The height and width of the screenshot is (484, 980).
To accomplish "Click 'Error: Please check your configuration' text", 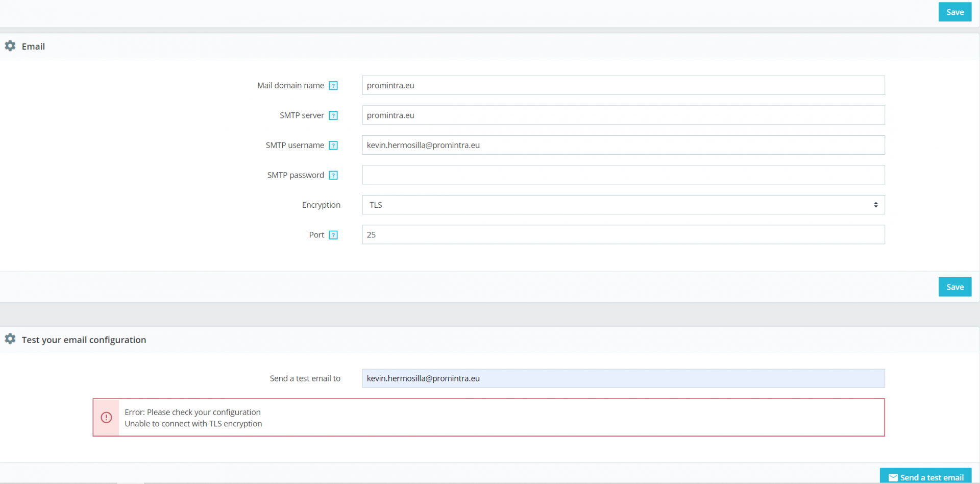I will point(192,412).
